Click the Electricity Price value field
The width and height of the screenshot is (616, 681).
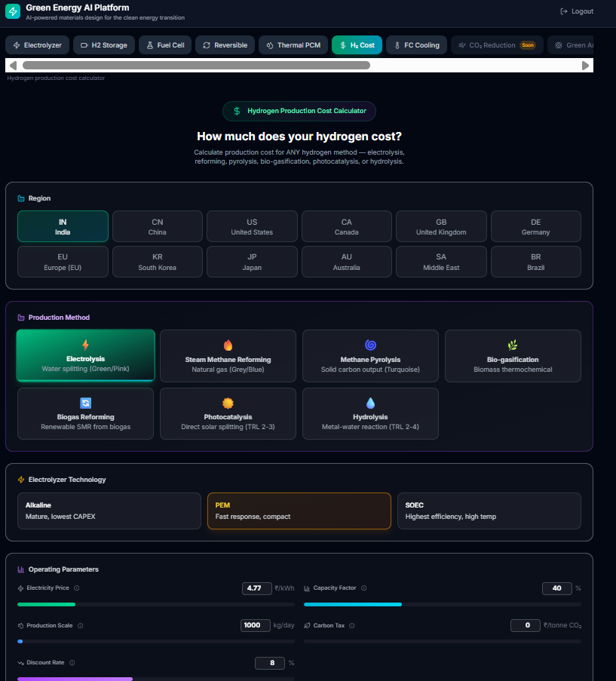tap(256, 588)
